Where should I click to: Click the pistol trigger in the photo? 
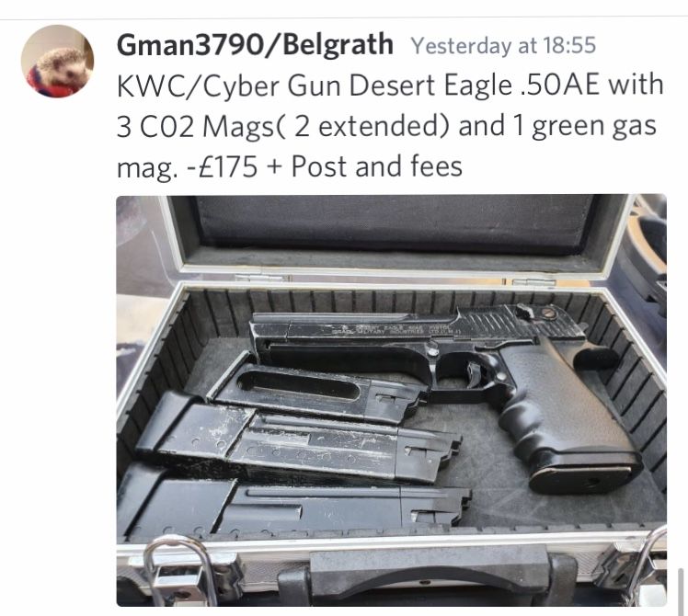474,375
